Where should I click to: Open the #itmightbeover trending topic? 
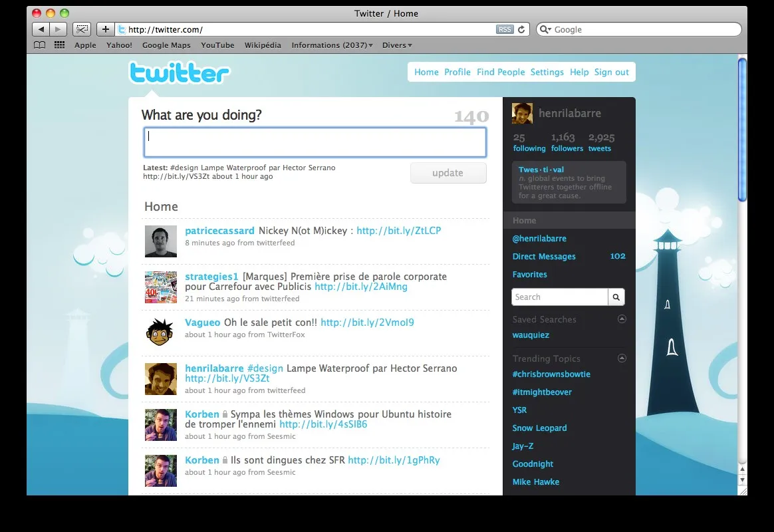coord(542,392)
